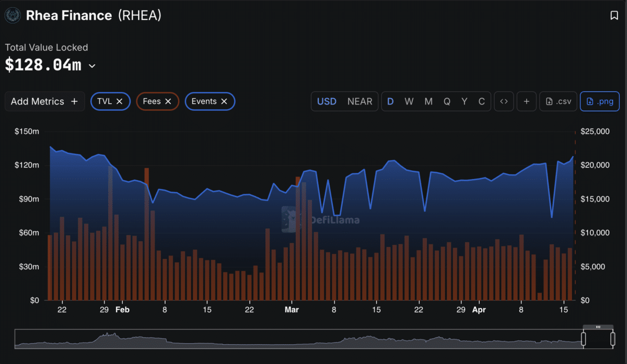Select the yearly Y interval
627x364 pixels.
tap(465, 101)
